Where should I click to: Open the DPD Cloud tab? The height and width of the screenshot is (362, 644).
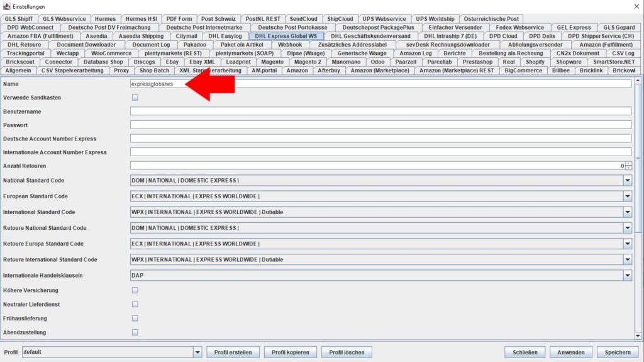(x=503, y=37)
